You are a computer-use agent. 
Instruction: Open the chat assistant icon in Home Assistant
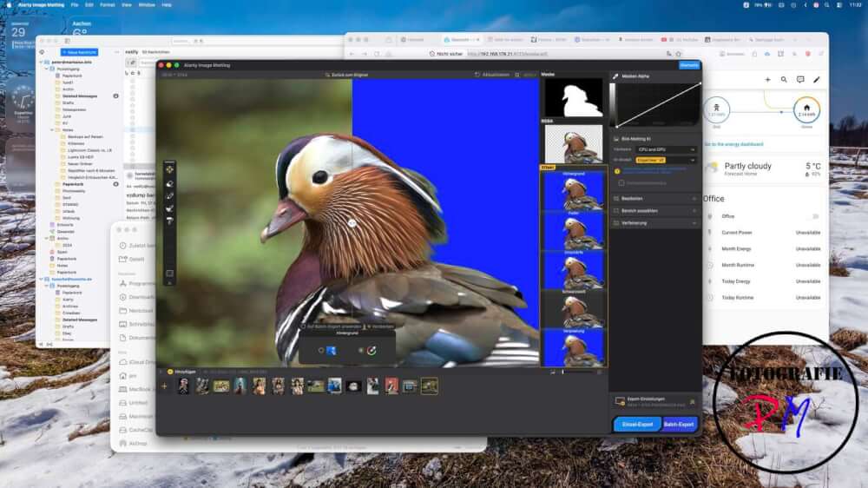pyautogui.click(x=800, y=80)
